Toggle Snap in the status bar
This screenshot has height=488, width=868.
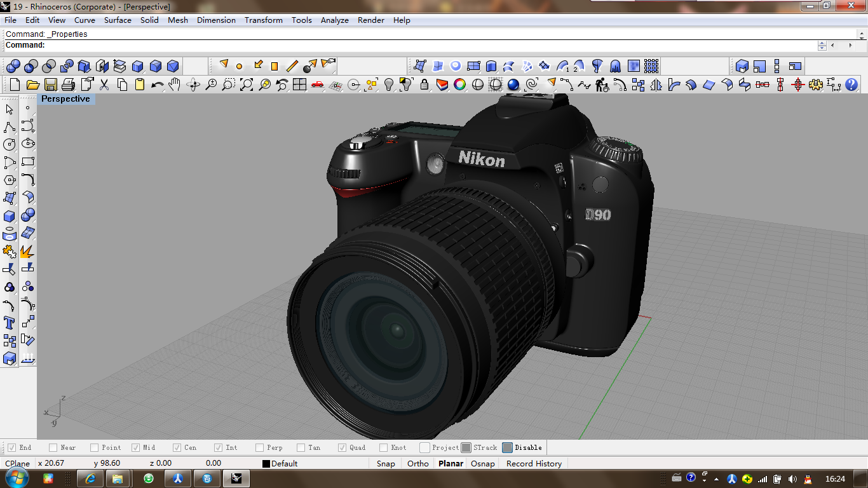point(386,464)
